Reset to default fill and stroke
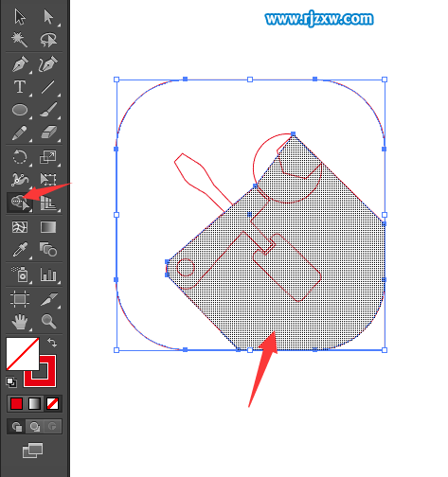Viewport: 448px width, 477px height. click(x=11, y=382)
